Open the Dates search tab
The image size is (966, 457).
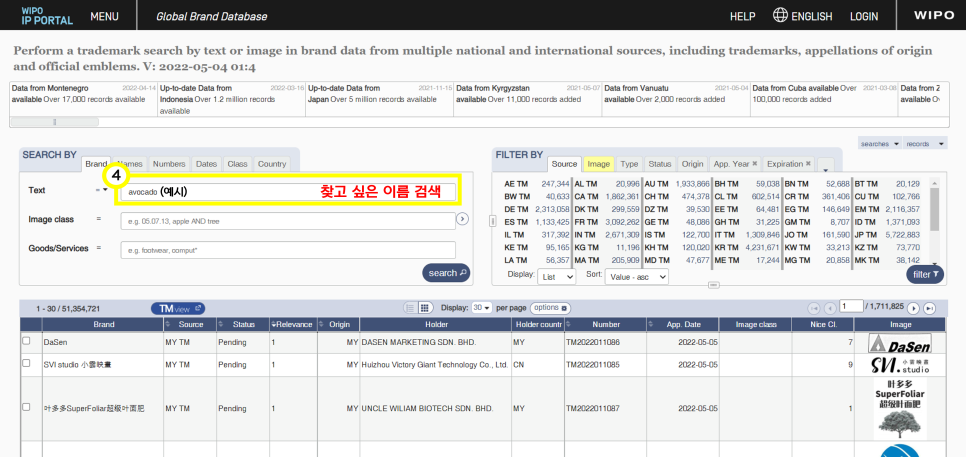click(x=206, y=164)
